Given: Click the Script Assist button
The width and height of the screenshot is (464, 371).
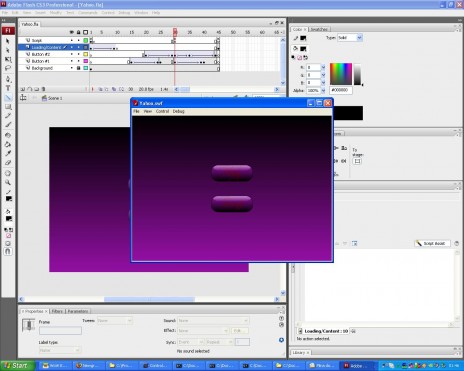Looking at the screenshot, I should point(432,244).
